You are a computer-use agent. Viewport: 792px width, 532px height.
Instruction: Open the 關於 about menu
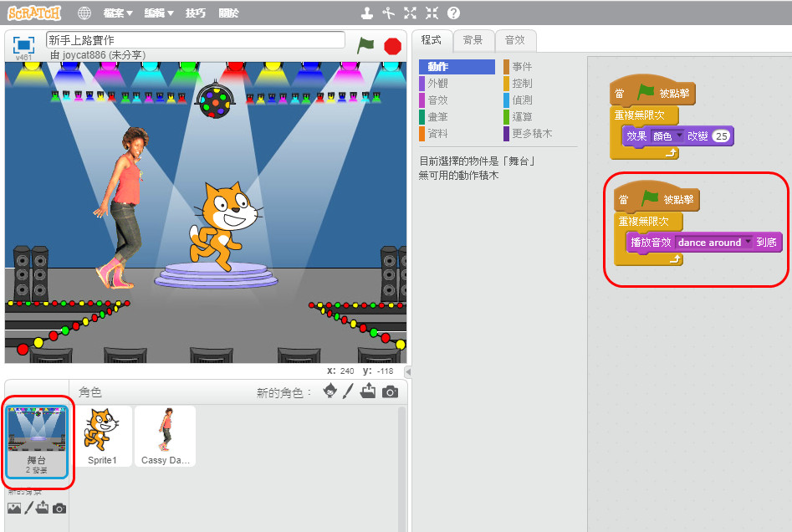(229, 13)
